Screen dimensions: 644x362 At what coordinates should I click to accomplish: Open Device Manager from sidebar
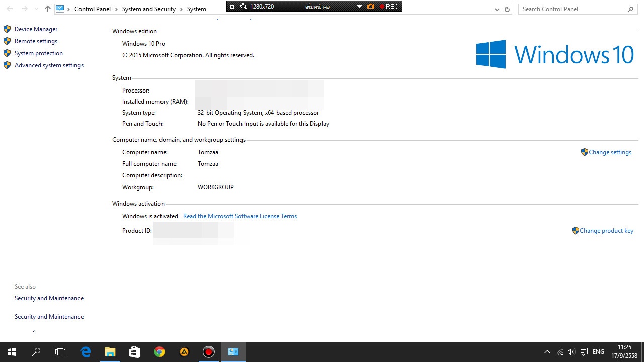36,29
